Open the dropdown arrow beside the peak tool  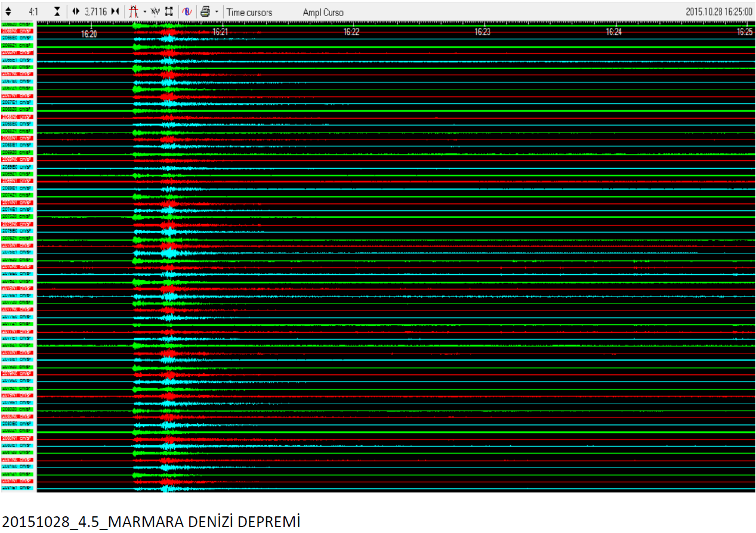[x=144, y=12]
